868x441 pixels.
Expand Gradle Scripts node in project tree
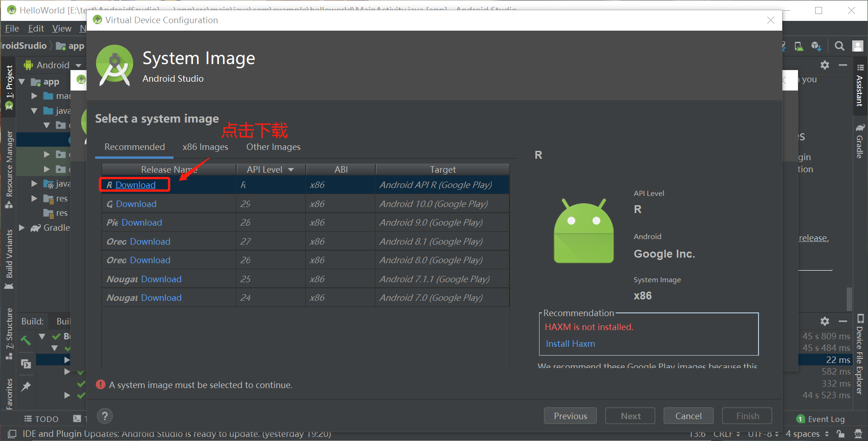click(x=22, y=228)
